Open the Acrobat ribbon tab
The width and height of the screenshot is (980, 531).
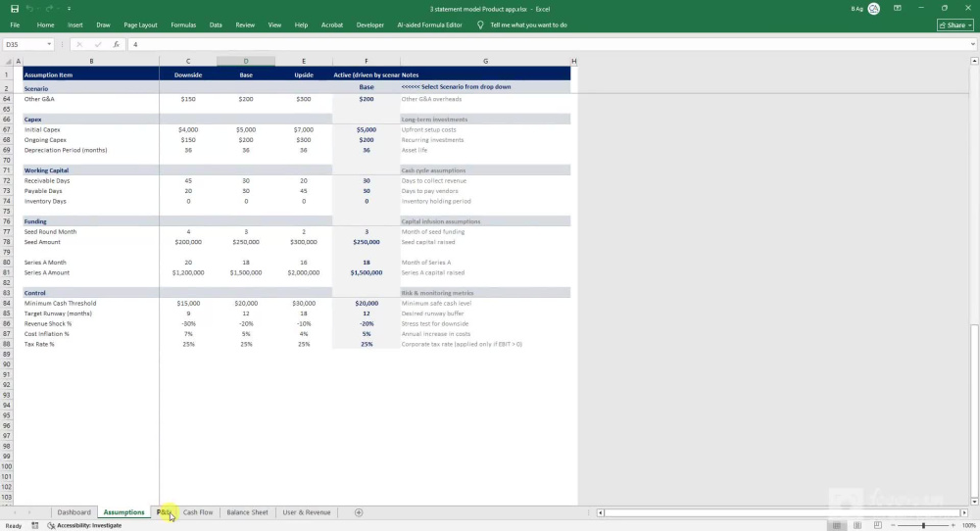332,25
